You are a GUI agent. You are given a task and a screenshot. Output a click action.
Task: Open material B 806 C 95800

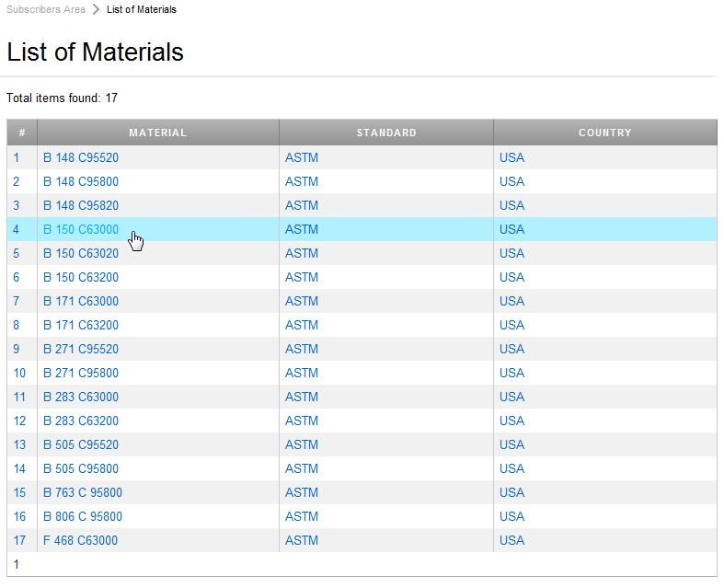tap(83, 516)
